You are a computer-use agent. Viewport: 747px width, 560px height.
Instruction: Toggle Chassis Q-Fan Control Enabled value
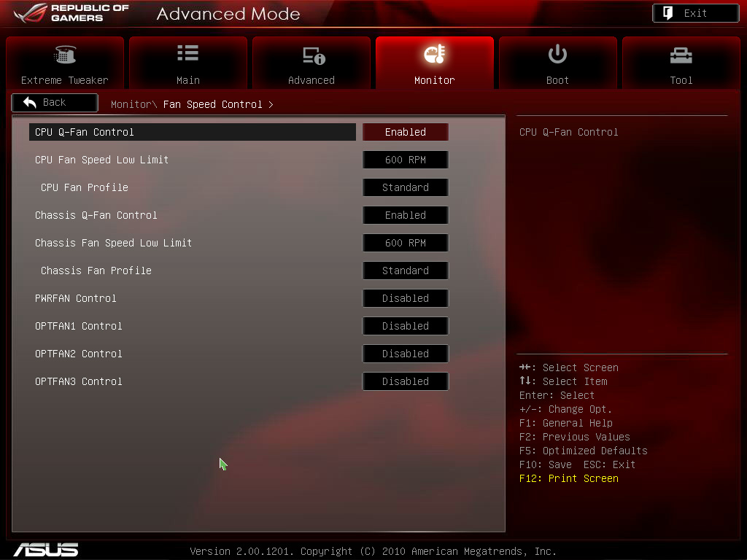tap(405, 215)
